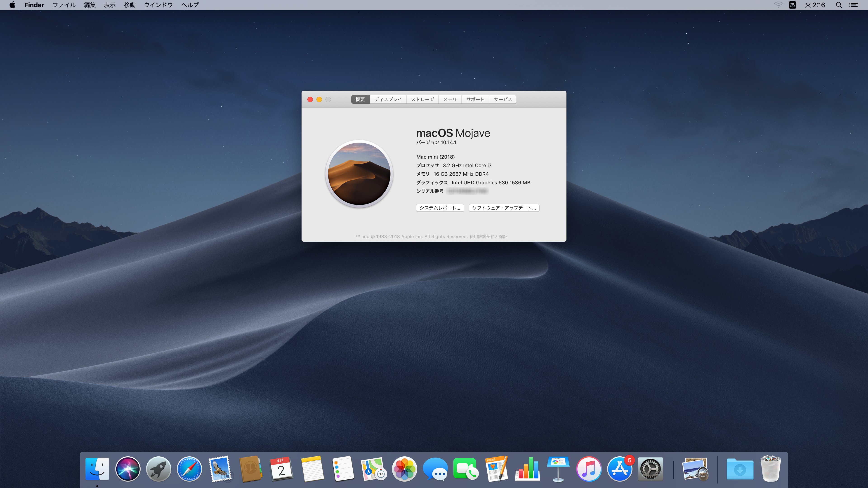Open Keynote podium icon
The width and height of the screenshot is (868, 488).
click(x=558, y=469)
